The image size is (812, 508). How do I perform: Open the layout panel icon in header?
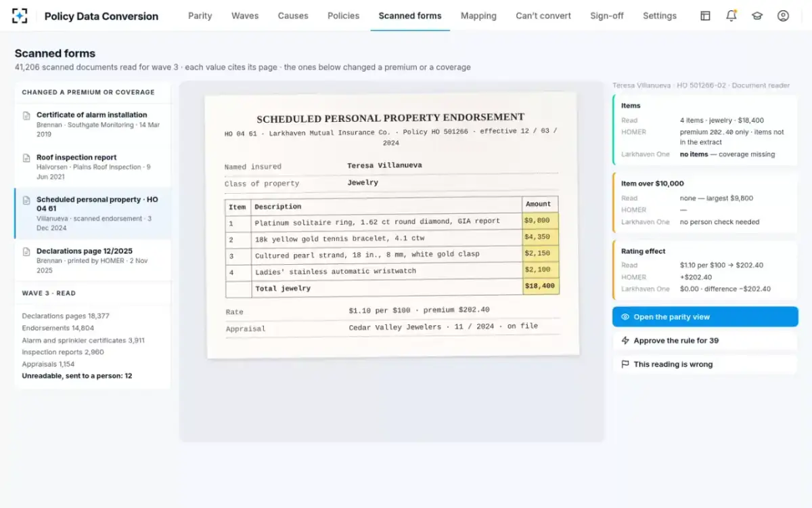point(705,16)
